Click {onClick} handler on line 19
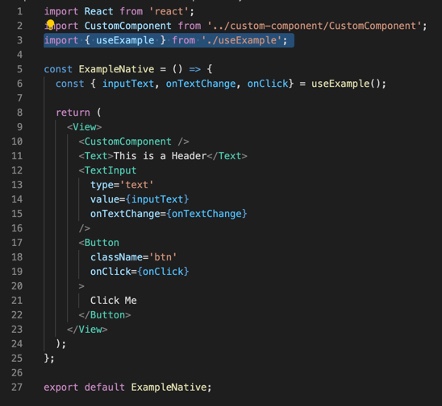 click(x=163, y=272)
